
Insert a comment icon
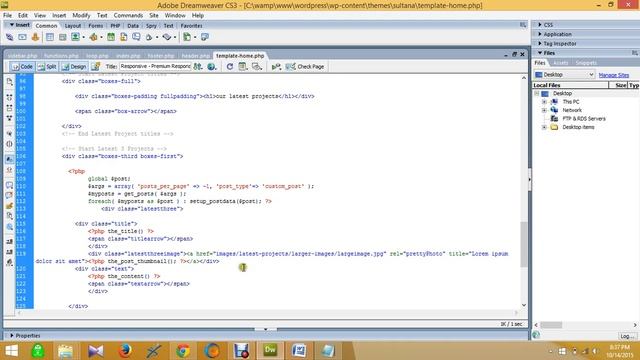click(136, 37)
